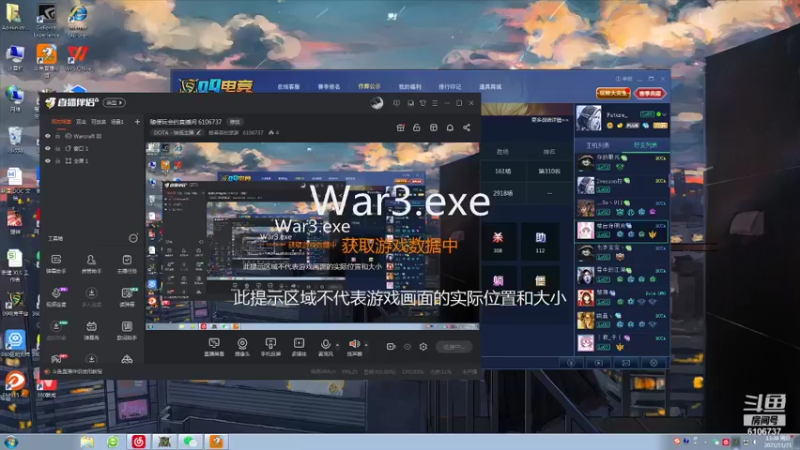Hide the Warcraft III source with its eye
800x450 pixels.
(48, 136)
